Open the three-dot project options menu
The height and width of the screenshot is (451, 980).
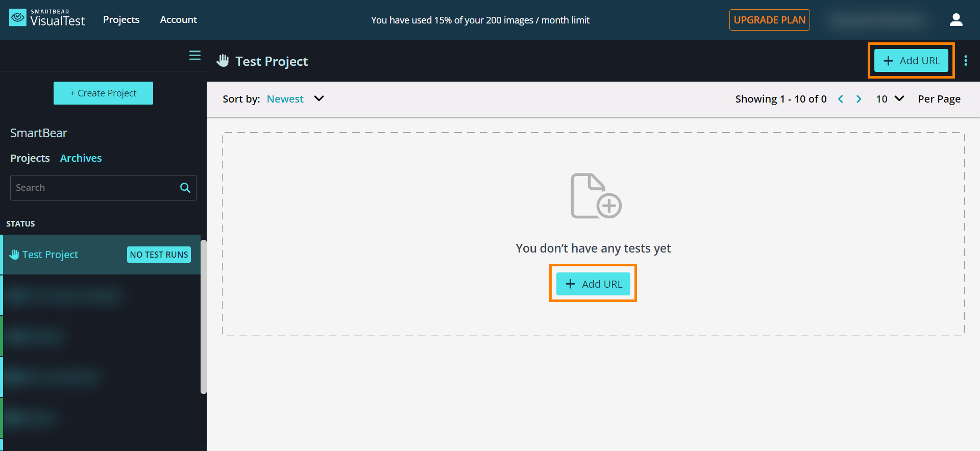pyautogui.click(x=965, y=61)
